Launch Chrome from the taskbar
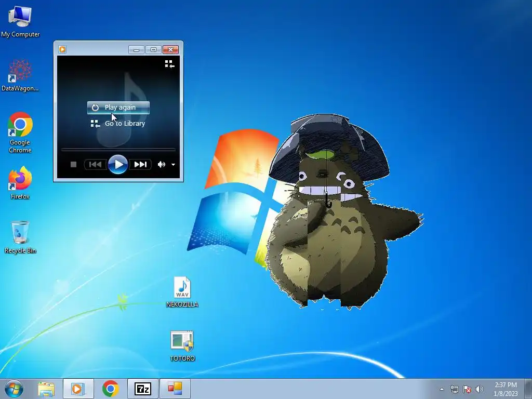 (110, 389)
